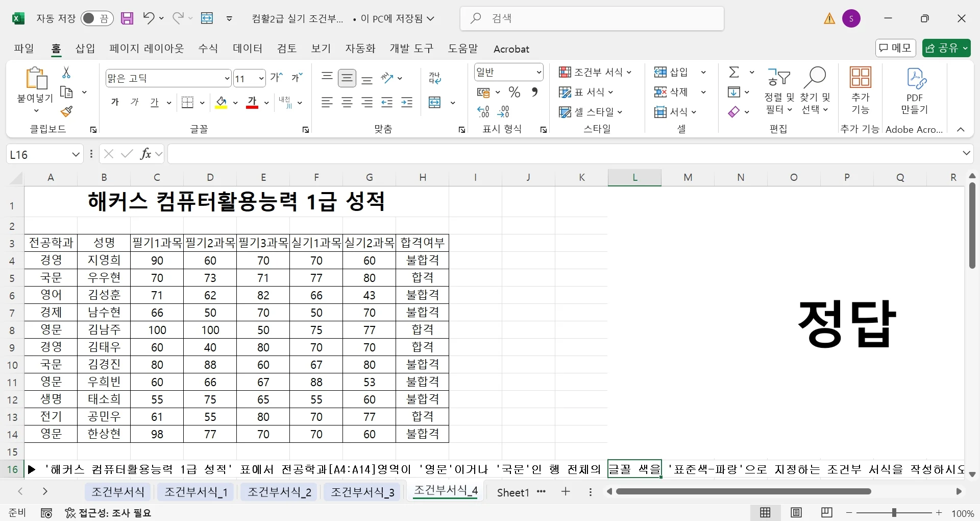Click the Clear eraser icon
Viewport: 980px width, 521px height.
[734, 112]
